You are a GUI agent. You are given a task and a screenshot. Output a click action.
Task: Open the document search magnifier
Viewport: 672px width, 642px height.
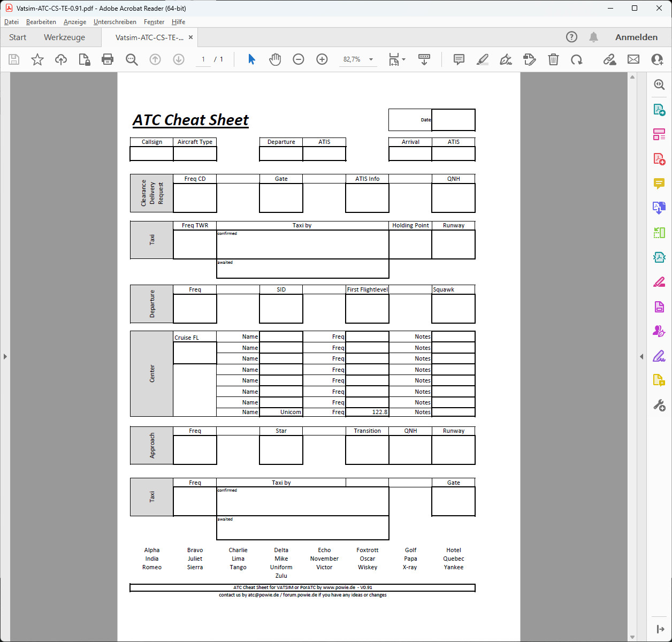(x=132, y=59)
